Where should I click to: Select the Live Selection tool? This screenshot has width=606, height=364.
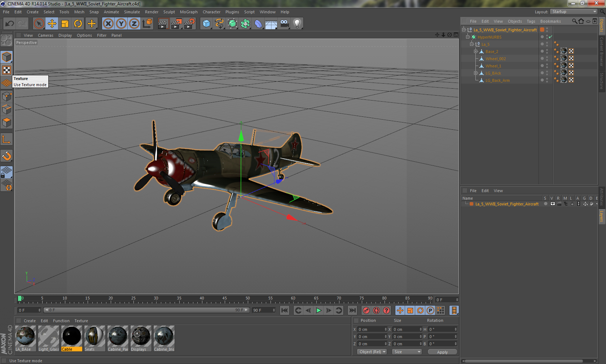(39, 24)
